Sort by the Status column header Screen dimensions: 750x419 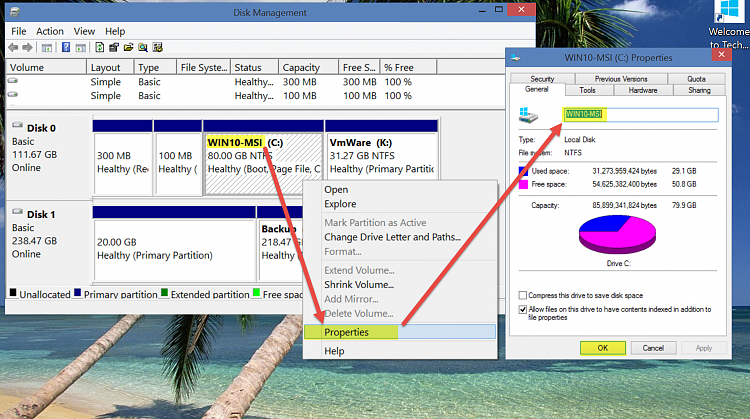(254, 67)
